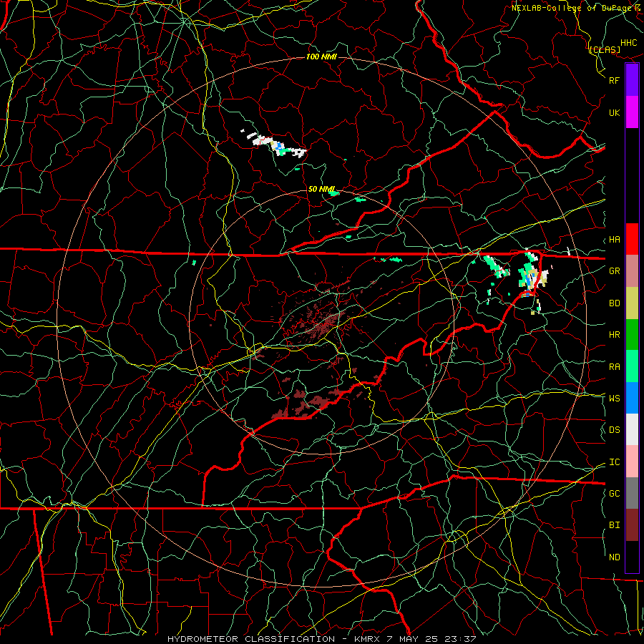Click the DS legend label
The image size is (644, 644).
pyautogui.click(x=614, y=430)
